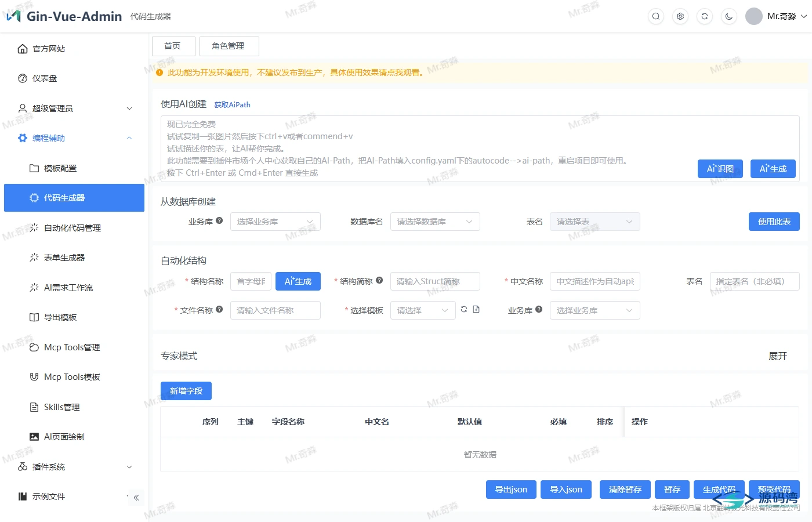Screen dimensions: 812x522
Task: Click the Ai生成 button beside 结构名称
Action: click(x=298, y=281)
